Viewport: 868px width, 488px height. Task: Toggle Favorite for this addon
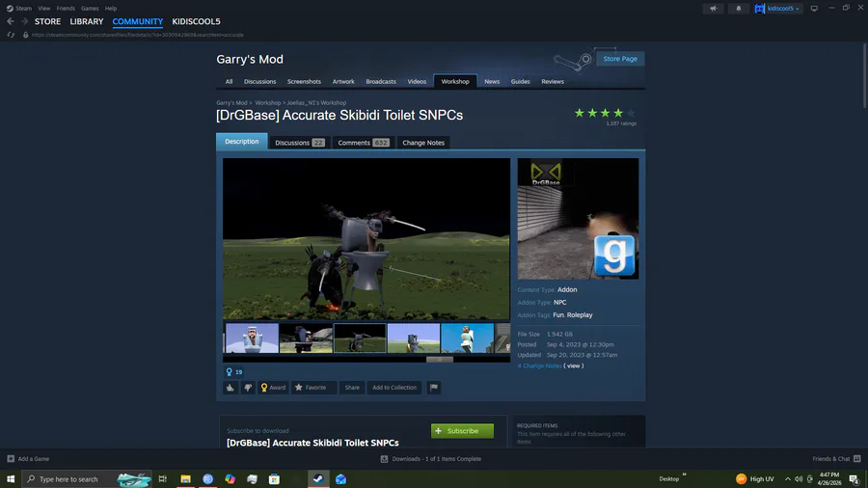click(313, 388)
